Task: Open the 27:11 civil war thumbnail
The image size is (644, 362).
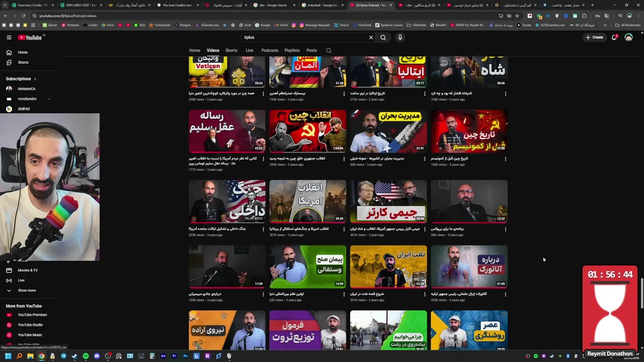Action: (x=227, y=201)
